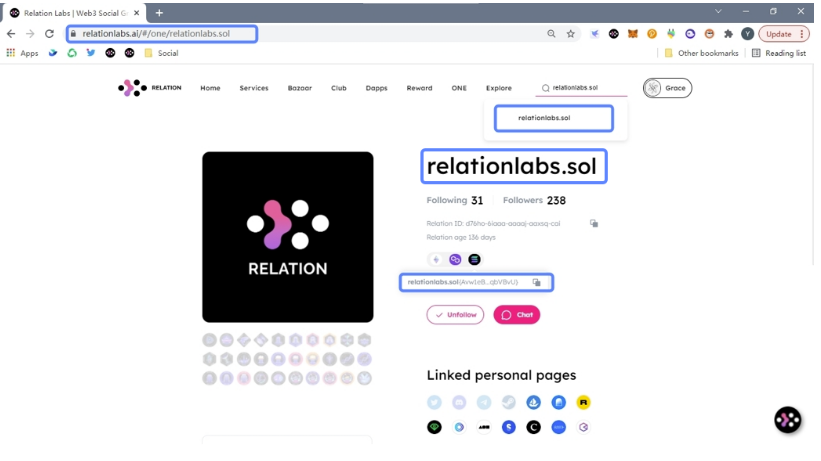Screen dimensions: 821x461
Task: Click the Relation logo in header
Action: click(150, 88)
